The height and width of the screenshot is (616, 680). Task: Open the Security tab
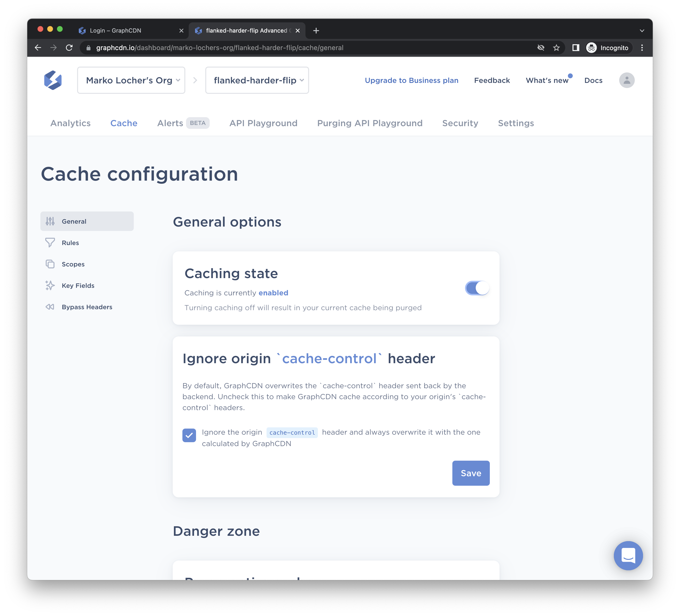pyautogui.click(x=460, y=123)
